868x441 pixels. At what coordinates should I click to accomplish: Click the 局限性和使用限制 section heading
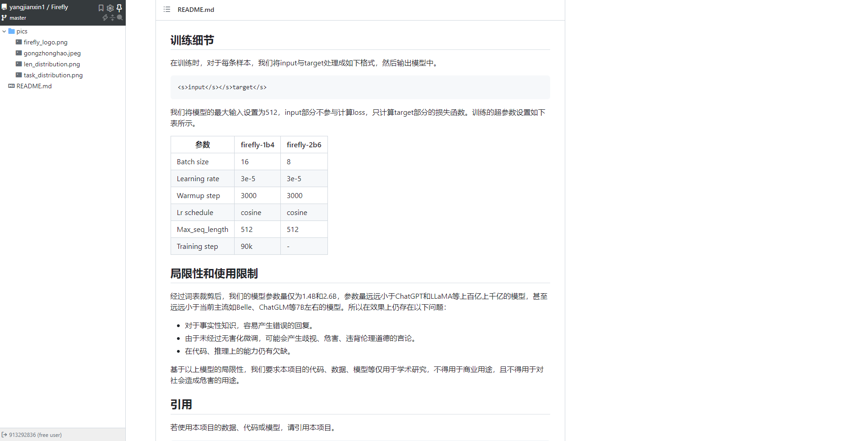point(214,274)
